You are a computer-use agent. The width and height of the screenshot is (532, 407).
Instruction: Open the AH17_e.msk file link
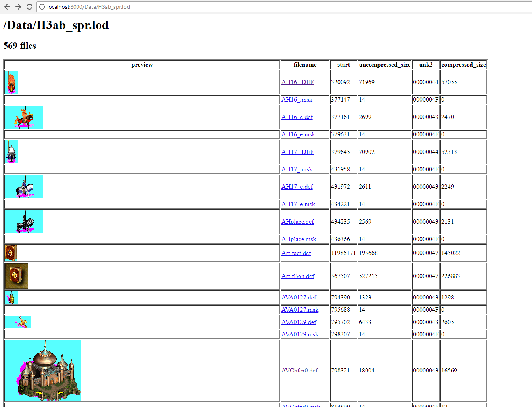(298, 204)
